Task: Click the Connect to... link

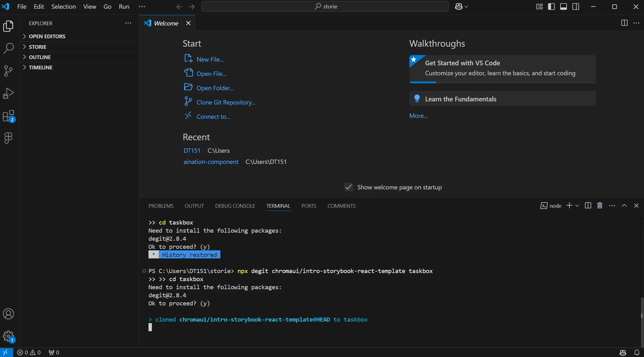Action: tap(207, 116)
